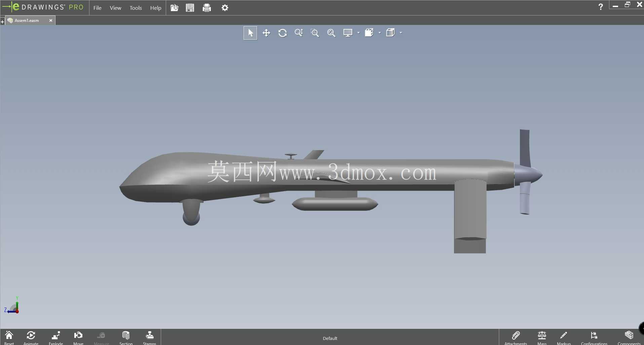The width and height of the screenshot is (644, 345).
Task: Expand the display settings dropdown arrow
Action: [x=358, y=33]
